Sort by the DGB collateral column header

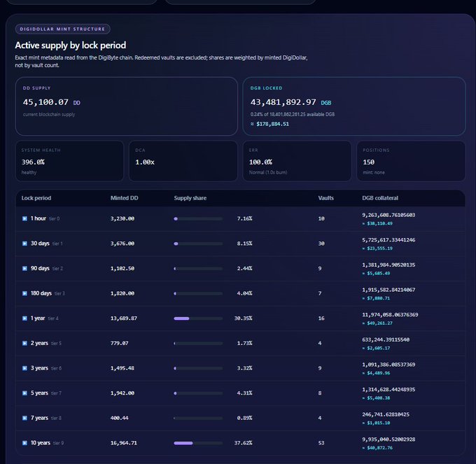pos(380,198)
